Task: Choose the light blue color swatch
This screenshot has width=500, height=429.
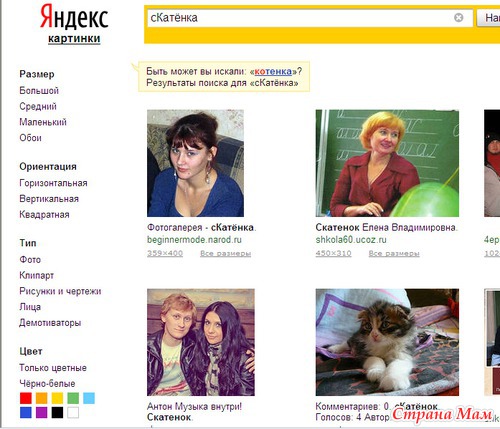Action: point(89,398)
